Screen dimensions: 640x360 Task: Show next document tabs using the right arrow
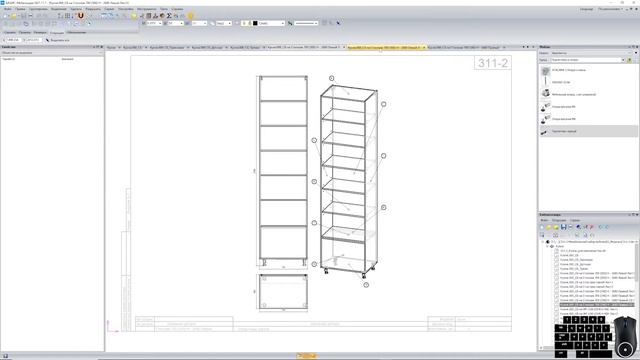[x=528, y=47]
